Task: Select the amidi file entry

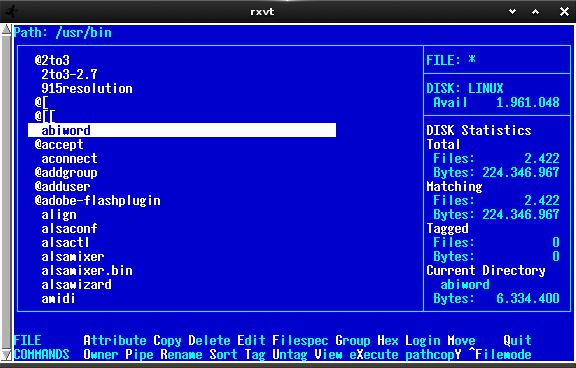Action: [58, 298]
